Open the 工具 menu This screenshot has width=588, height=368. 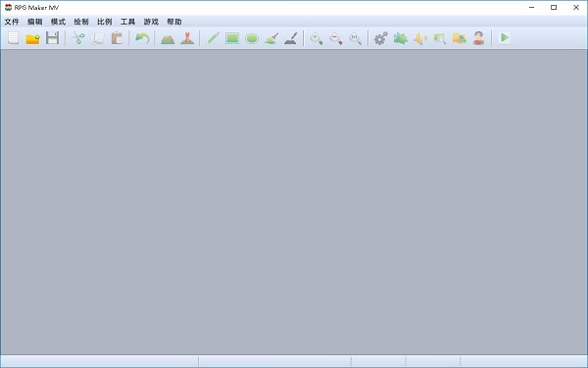pyautogui.click(x=127, y=22)
